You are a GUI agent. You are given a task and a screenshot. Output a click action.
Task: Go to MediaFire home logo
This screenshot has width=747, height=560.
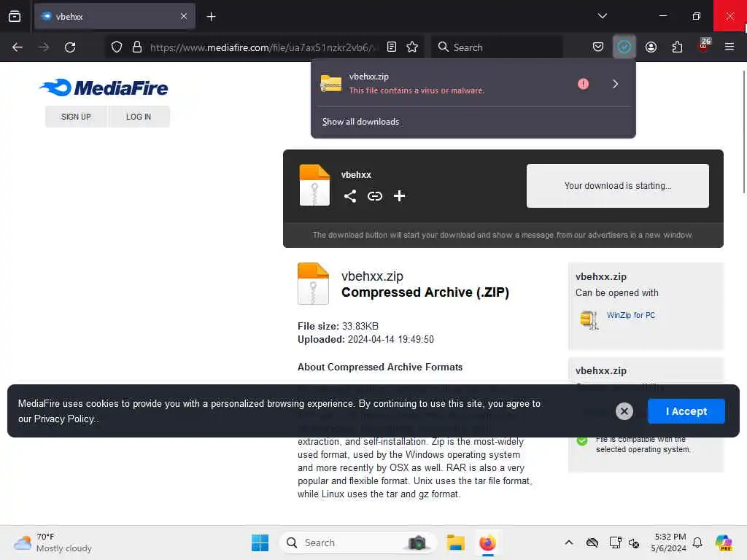point(104,87)
